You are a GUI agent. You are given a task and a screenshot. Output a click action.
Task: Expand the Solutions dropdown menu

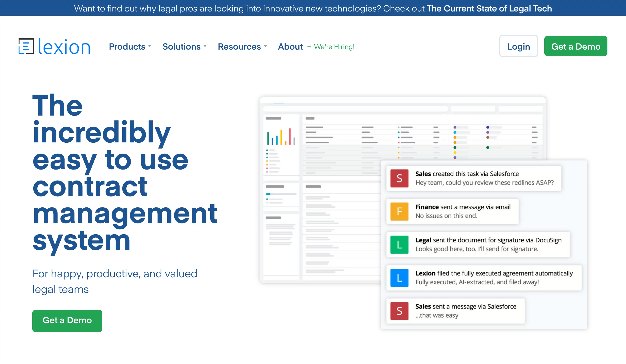(x=184, y=46)
